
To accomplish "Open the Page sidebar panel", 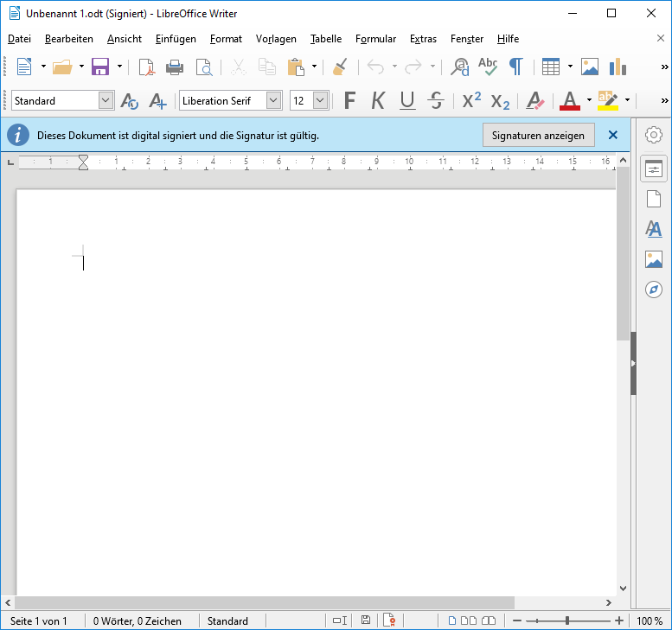I will coord(654,199).
